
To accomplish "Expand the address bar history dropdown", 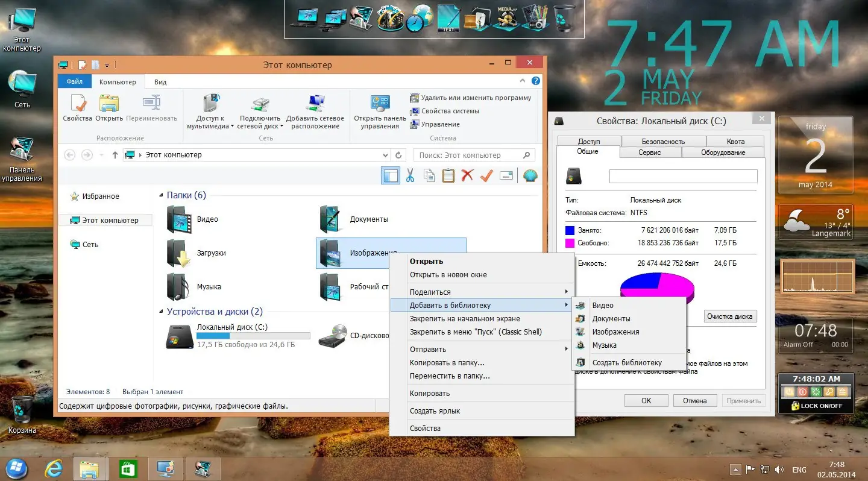I will pos(386,155).
